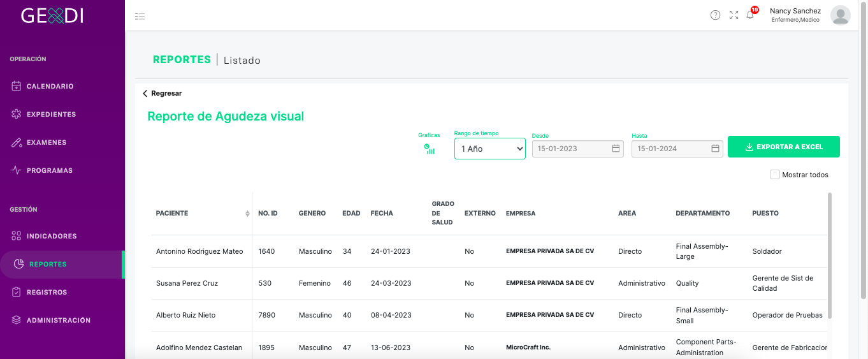Click EXTERNO column header
The width and height of the screenshot is (868, 359).
tap(480, 214)
